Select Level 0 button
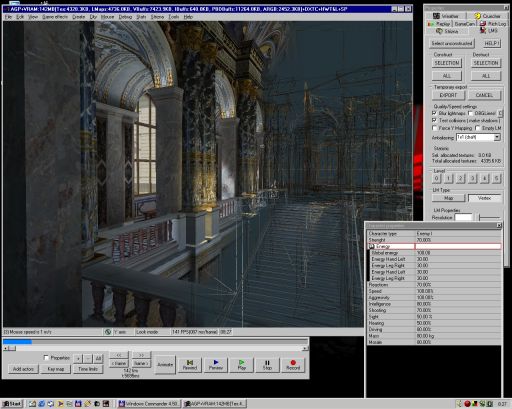Viewport: 512px width, 409px height. point(436,179)
